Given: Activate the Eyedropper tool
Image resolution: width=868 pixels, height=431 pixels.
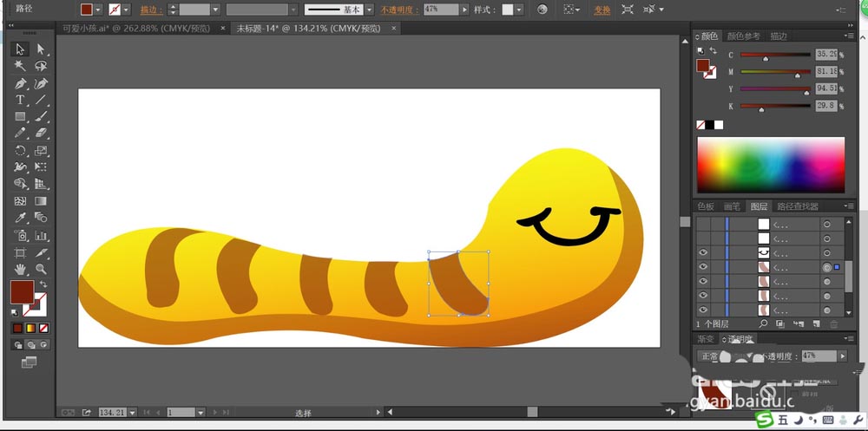Looking at the screenshot, I should click(20, 218).
